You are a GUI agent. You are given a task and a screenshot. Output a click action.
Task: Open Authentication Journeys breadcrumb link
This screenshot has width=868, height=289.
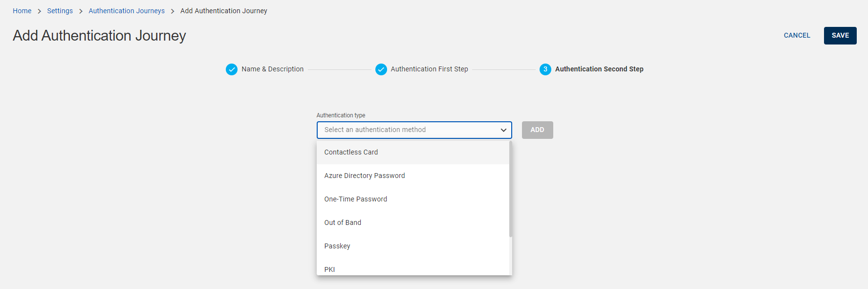pyautogui.click(x=127, y=11)
